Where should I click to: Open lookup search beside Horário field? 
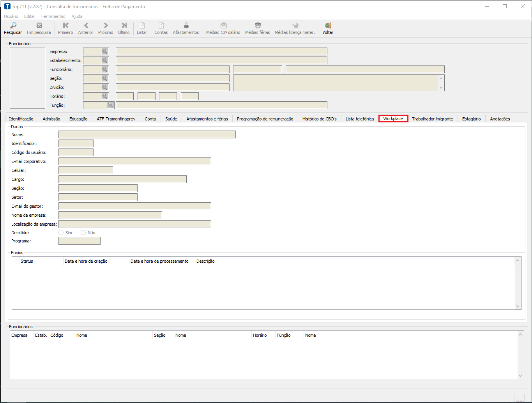[105, 96]
